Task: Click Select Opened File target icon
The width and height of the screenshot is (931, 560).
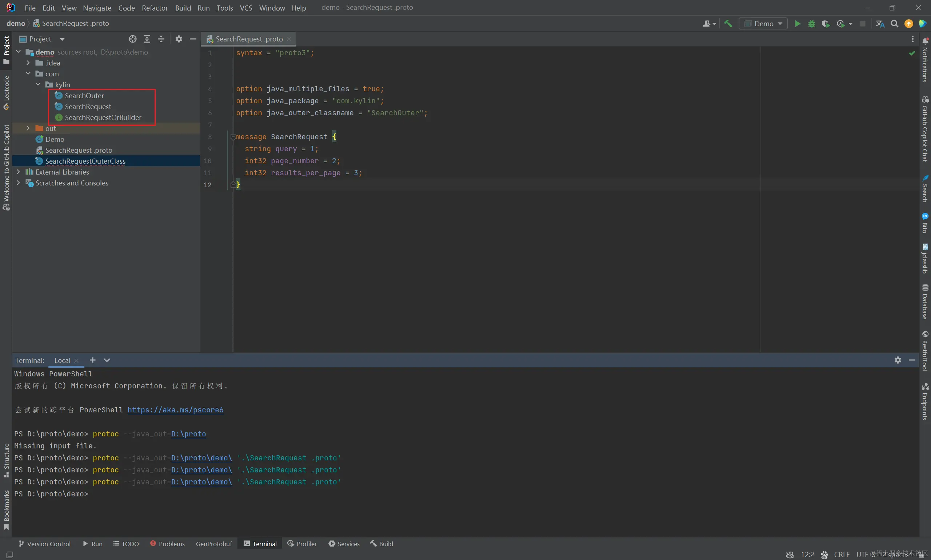Action: [132, 39]
